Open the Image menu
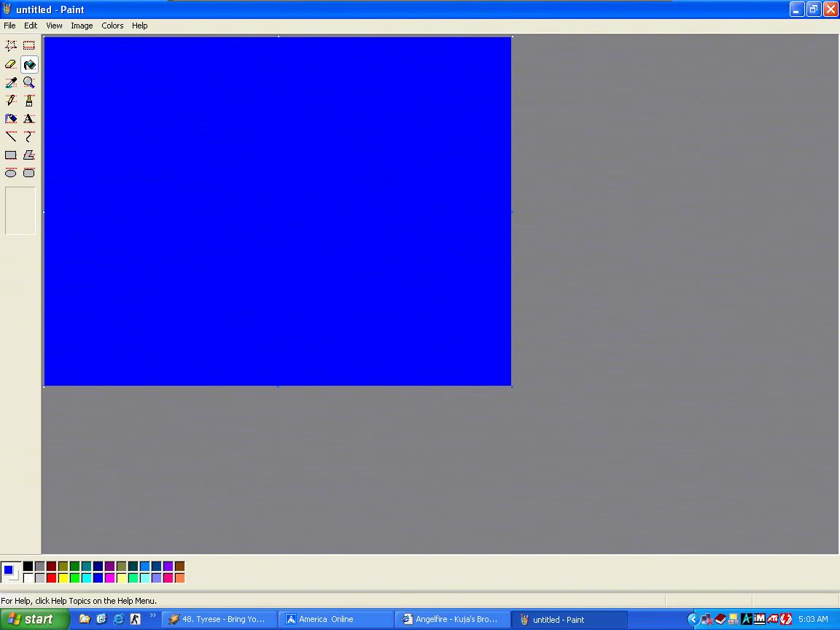This screenshot has height=630, width=840. pyautogui.click(x=82, y=26)
